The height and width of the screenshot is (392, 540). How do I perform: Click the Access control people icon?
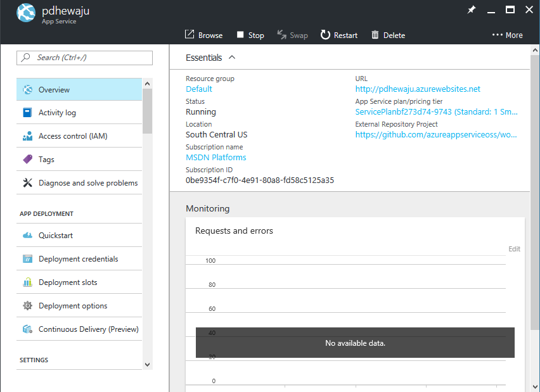point(27,136)
